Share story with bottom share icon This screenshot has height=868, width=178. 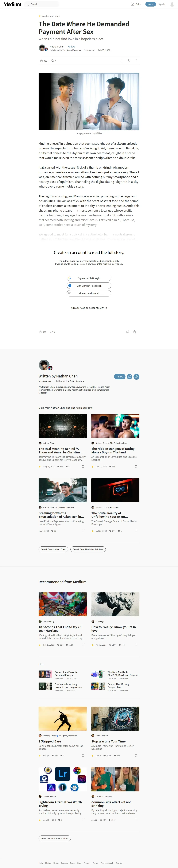(135, 332)
